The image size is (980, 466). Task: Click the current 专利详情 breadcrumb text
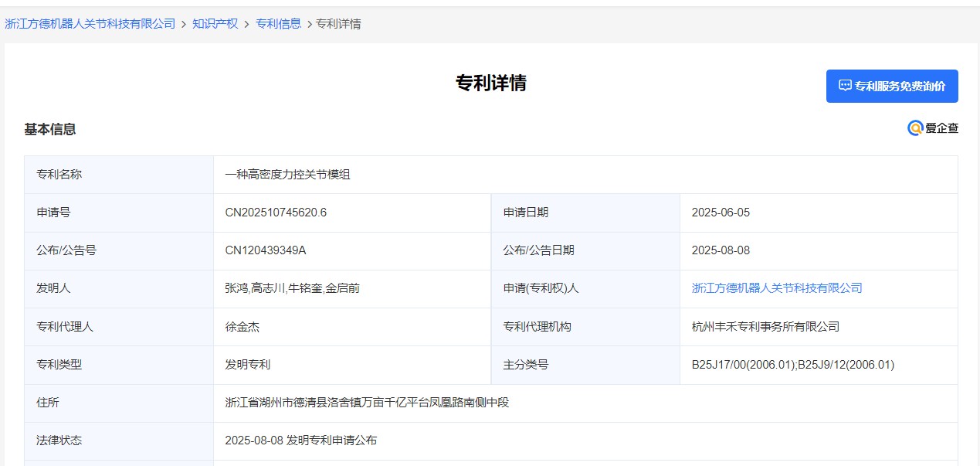point(338,24)
